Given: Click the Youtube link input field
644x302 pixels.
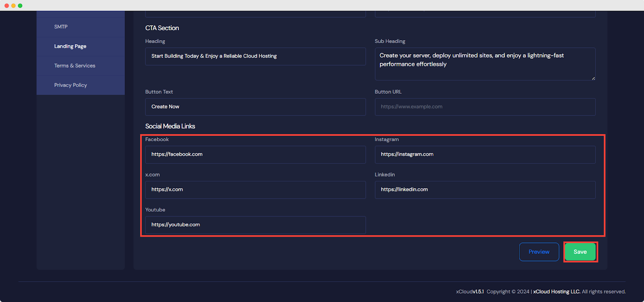Looking at the screenshot, I should point(256,225).
